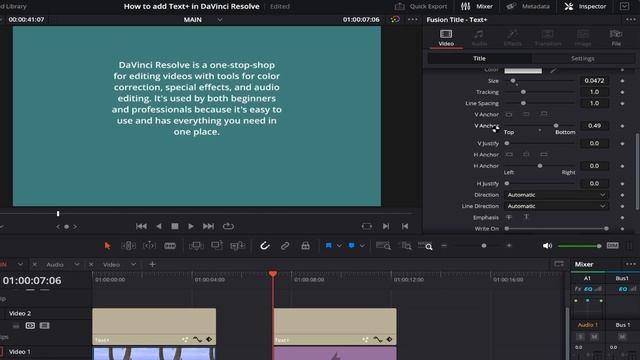The image size is (640, 360).
Task: Close the Video timeline tab
Action: click(91, 264)
